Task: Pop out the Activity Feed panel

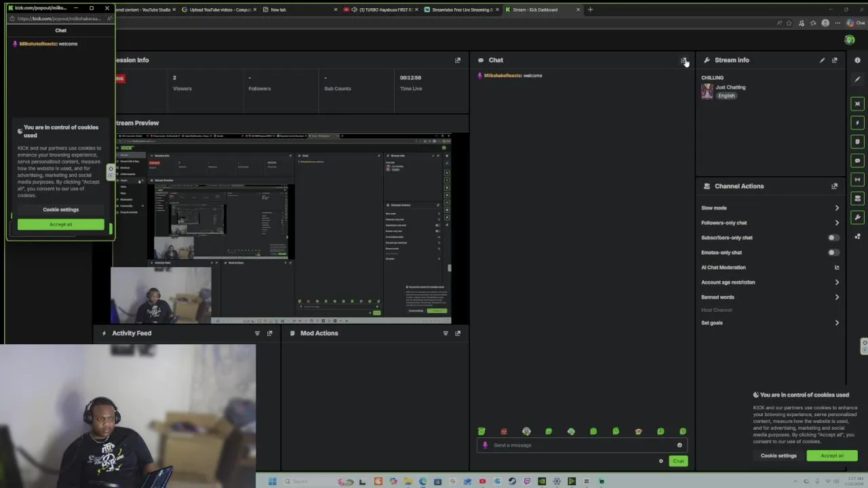Action: pos(269,333)
